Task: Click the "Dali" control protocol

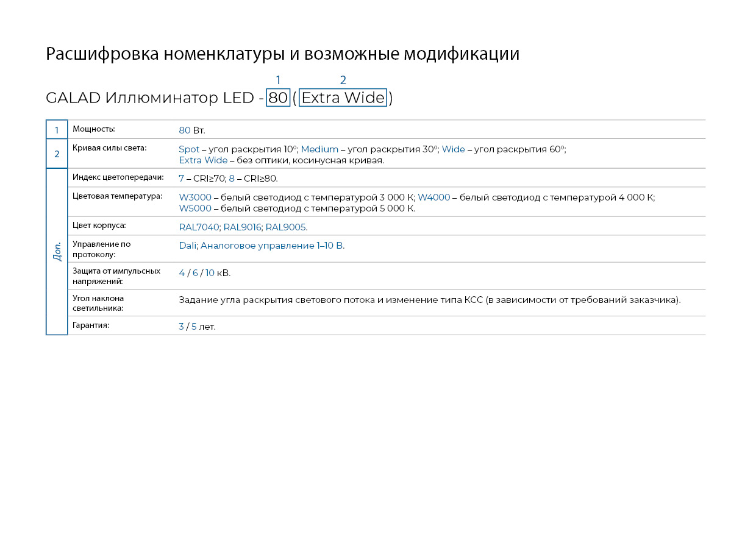Action: point(188,246)
